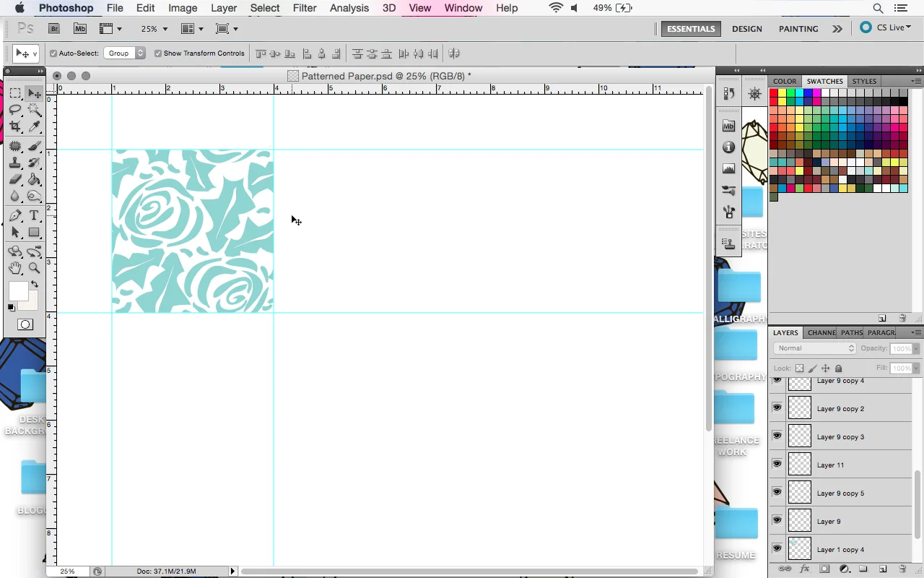Select the Blur tool

[15, 197]
